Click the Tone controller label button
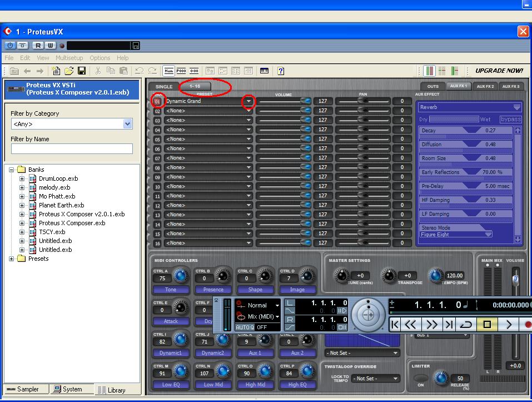This screenshot has height=402, width=532. point(171,289)
